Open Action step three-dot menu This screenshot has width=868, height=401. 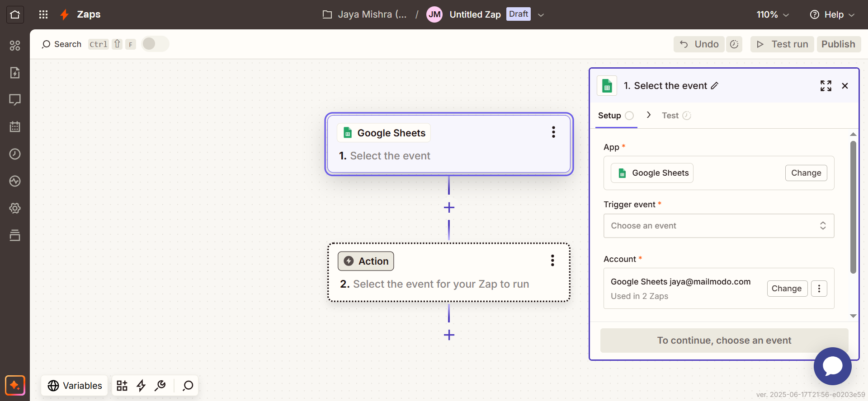552,260
